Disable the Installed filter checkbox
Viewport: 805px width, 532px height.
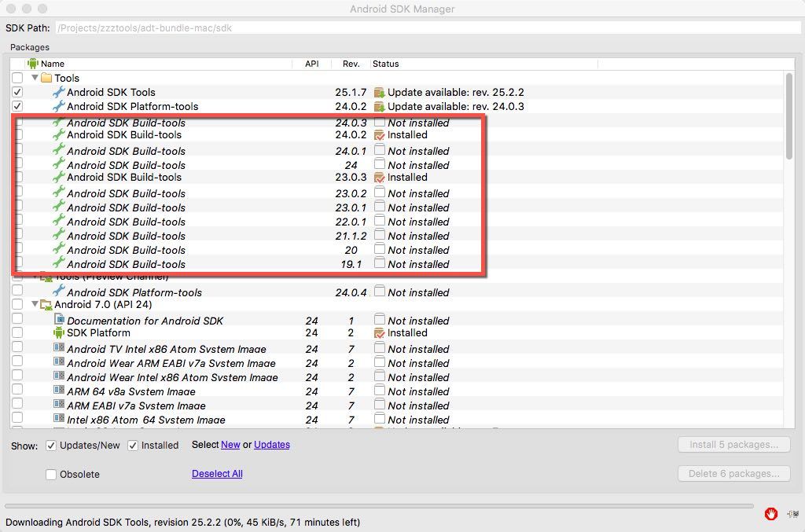click(x=133, y=446)
